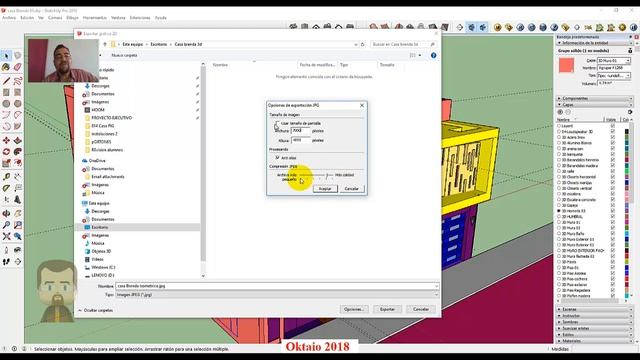This screenshot has height=360, width=640.
Task: Open the Tipo type dropdown in entity info
Action: tap(628, 76)
